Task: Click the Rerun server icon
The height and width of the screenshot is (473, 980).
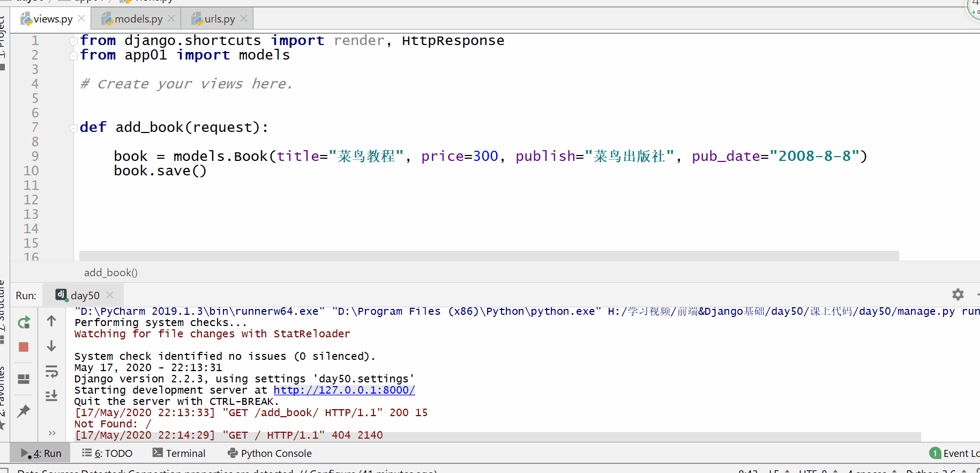Action: pos(24,322)
